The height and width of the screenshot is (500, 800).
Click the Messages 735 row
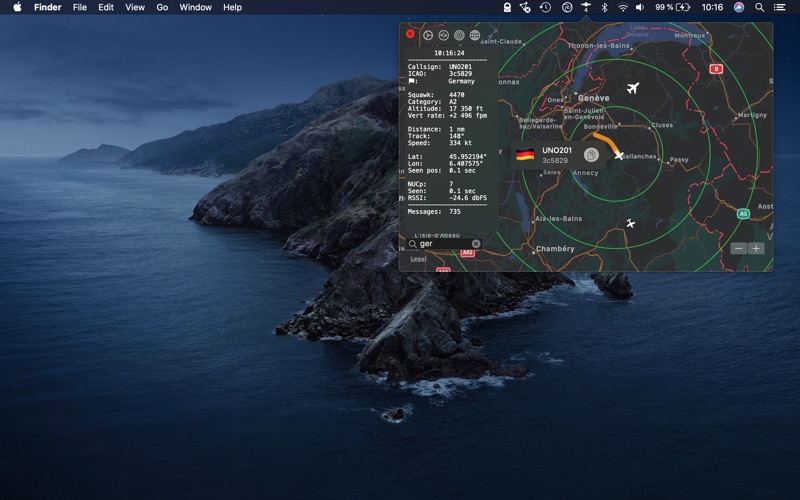click(x=434, y=212)
